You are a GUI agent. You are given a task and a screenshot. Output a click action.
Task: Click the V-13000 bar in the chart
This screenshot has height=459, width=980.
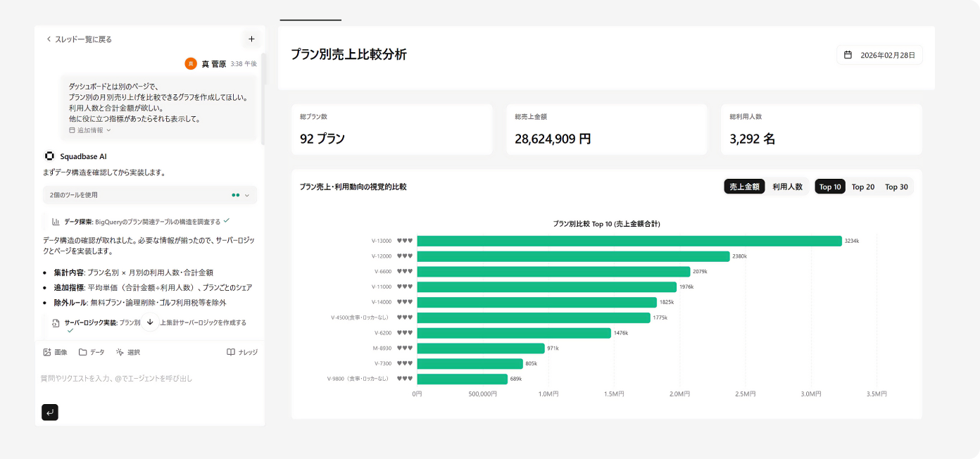[629, 241]
